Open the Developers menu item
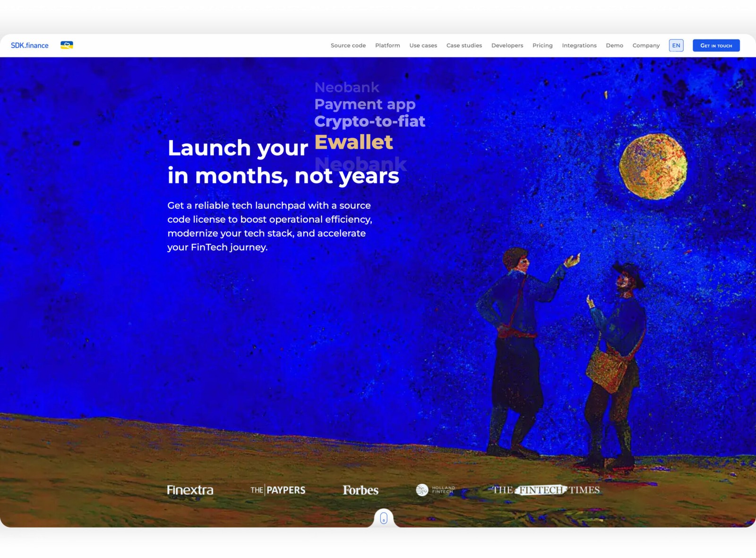756x558 pixels. (x=507, y=45)
